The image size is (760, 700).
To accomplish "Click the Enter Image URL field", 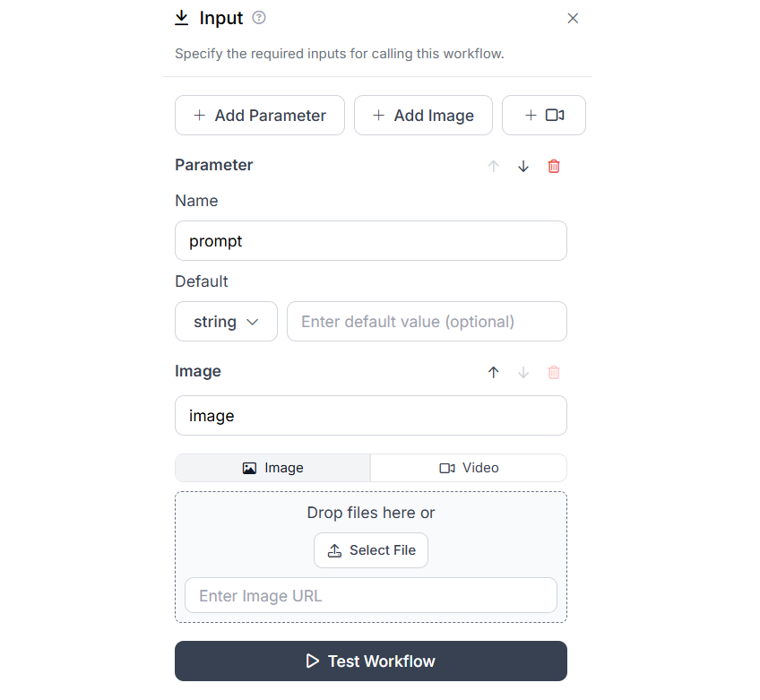I will 370,594.
